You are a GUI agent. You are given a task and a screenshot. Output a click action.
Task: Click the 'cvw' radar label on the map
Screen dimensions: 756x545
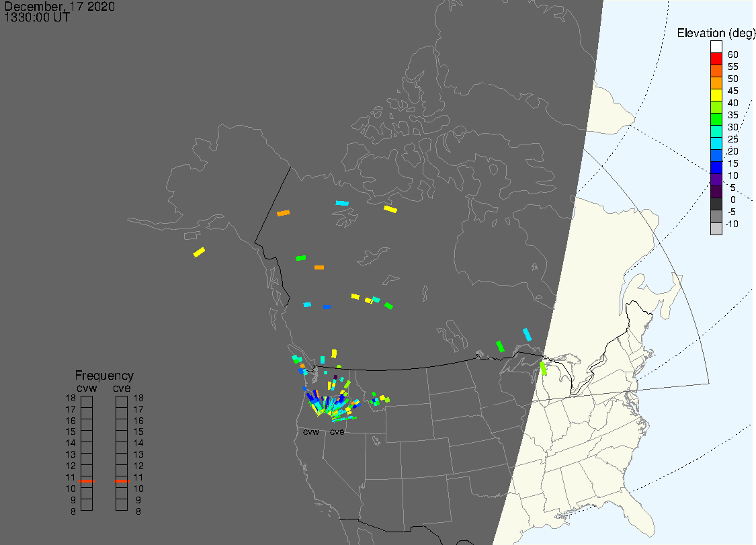(311, 432)
